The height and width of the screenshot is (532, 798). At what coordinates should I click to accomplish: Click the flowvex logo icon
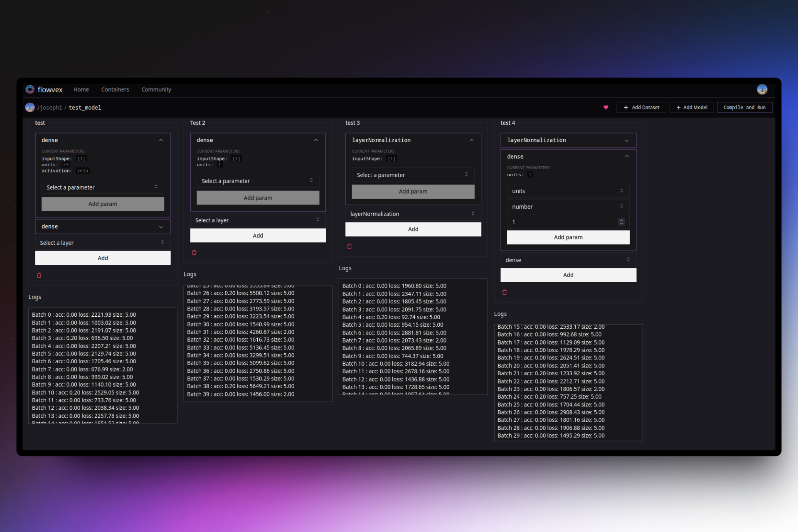[x=30, y=89]
